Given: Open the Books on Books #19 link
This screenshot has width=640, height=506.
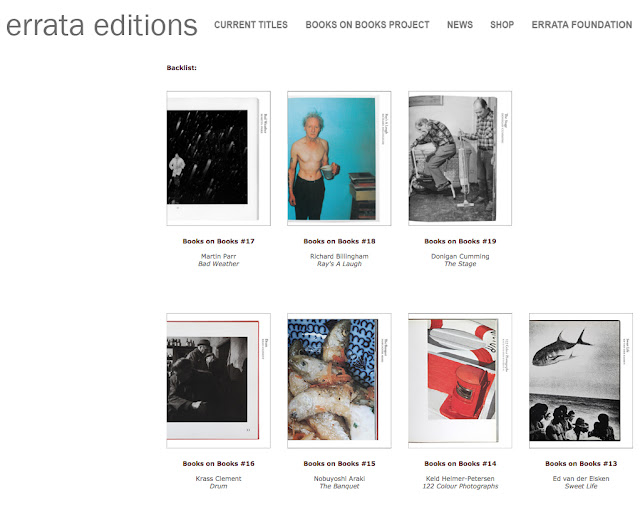Looking at the screenshot, I should coord(460,241).
